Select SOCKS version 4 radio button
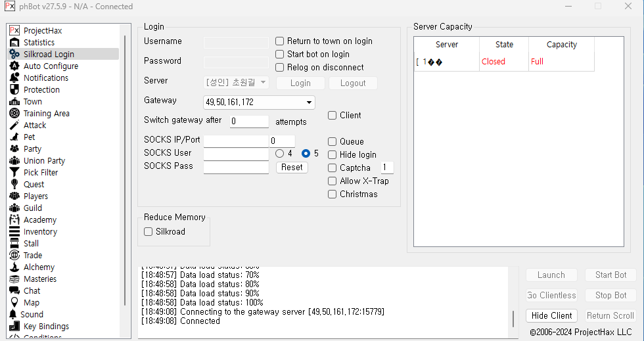 pyautogui.click(x=280, y=153)
